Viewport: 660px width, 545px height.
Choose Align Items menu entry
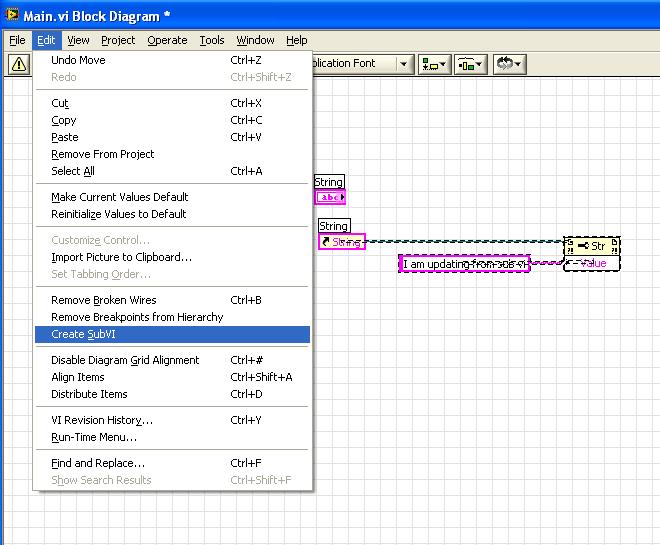173,377
